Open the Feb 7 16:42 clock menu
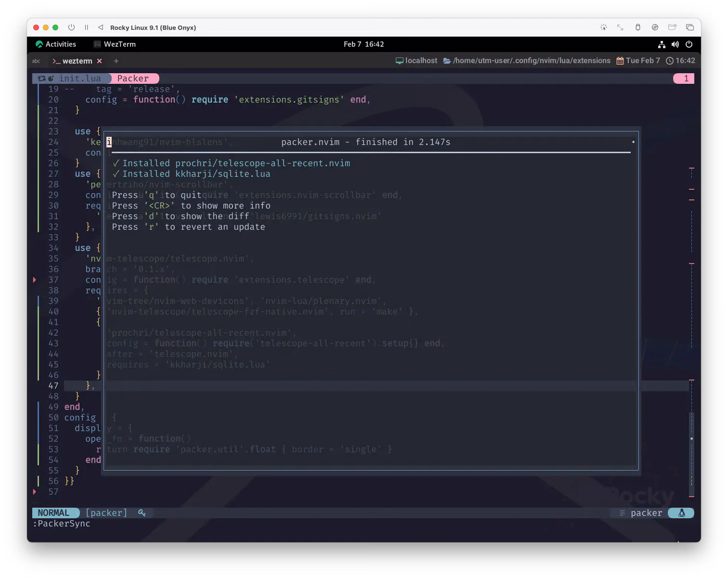The width and height of the screenshot is (728, 578). pyautogui.click(x=364, y=44)
